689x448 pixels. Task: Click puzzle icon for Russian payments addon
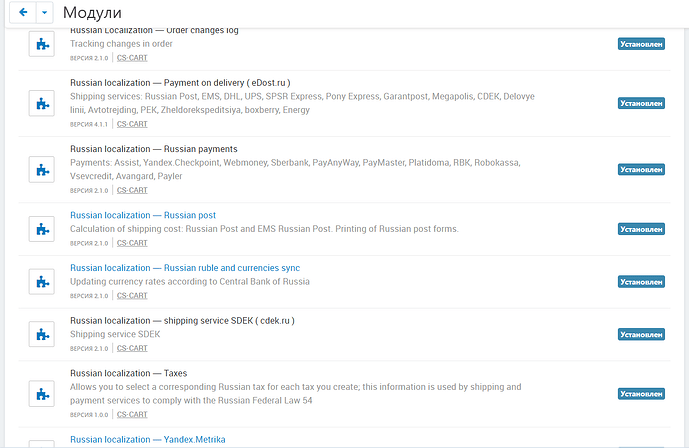(42, 169)
